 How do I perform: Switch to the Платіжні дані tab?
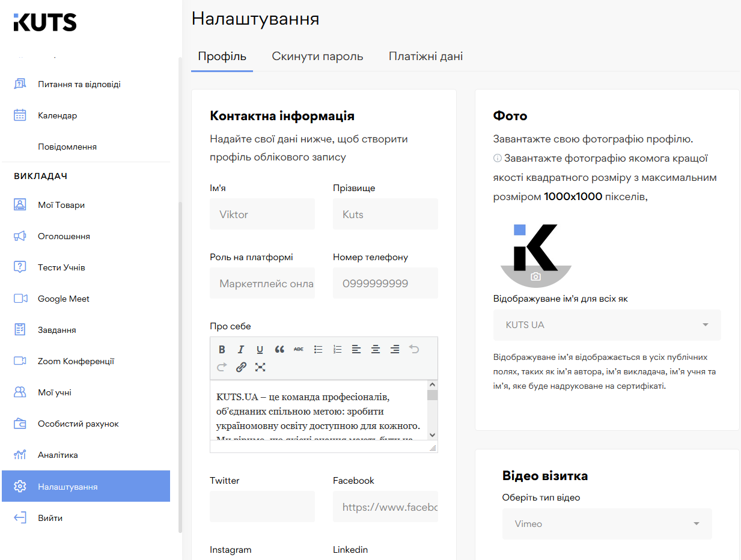425,56
